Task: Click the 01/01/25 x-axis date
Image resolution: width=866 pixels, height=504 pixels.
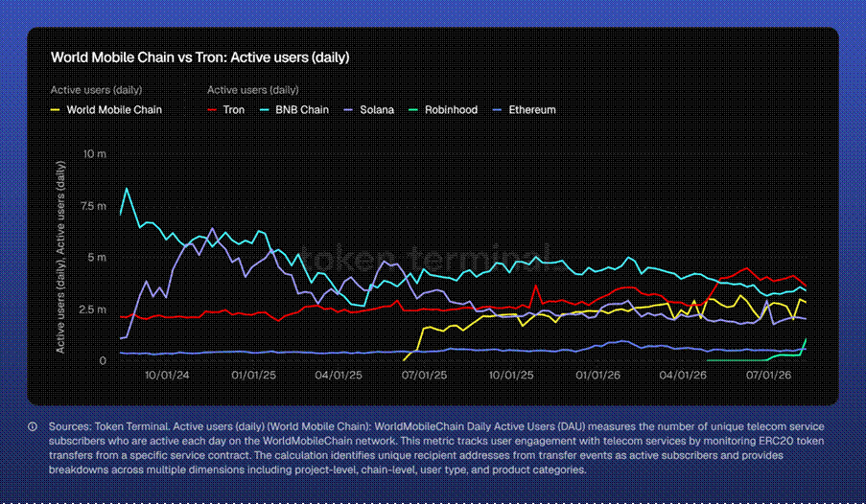Action: (x=254, y=375)
